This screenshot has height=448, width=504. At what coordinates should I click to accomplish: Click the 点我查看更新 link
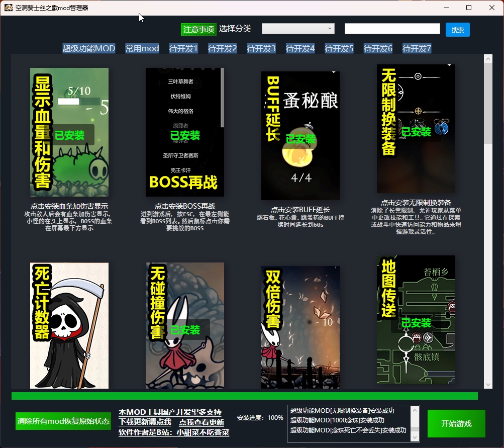(201, 422)
